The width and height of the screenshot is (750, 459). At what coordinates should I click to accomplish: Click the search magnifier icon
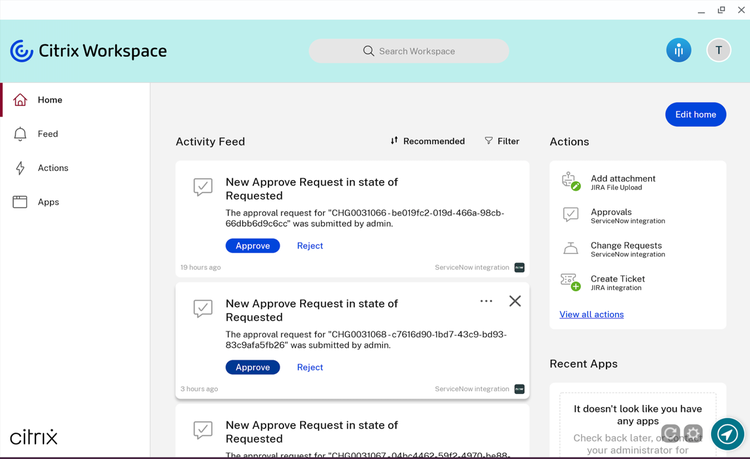coord(368,51)
